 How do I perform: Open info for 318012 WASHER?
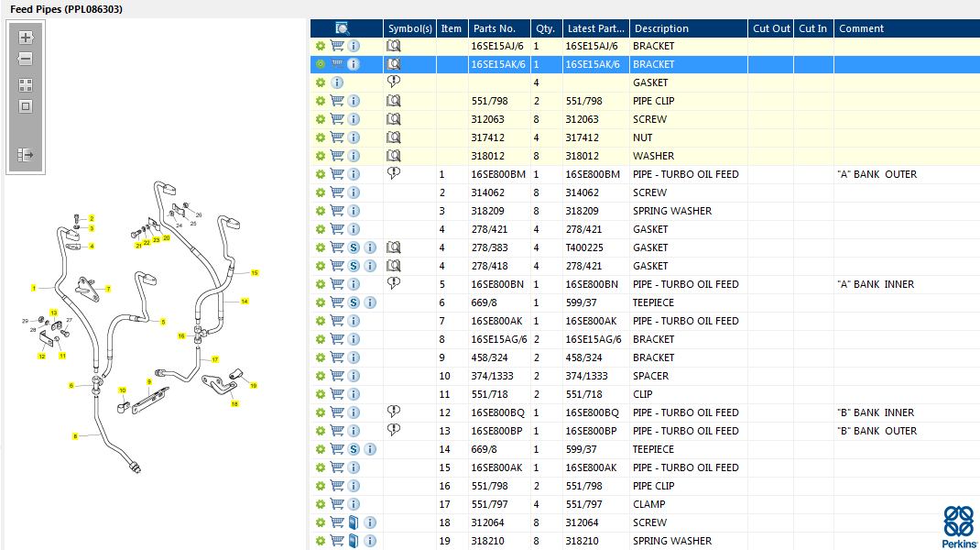coord(354,156)
